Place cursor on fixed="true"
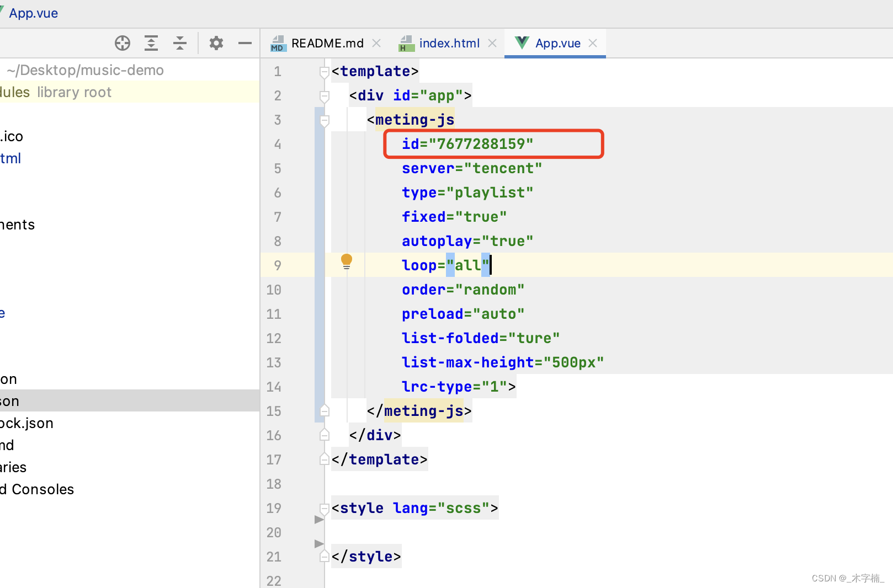Image resolution: width=893 pixels, height=588 pixels. (x=454, y=217)
